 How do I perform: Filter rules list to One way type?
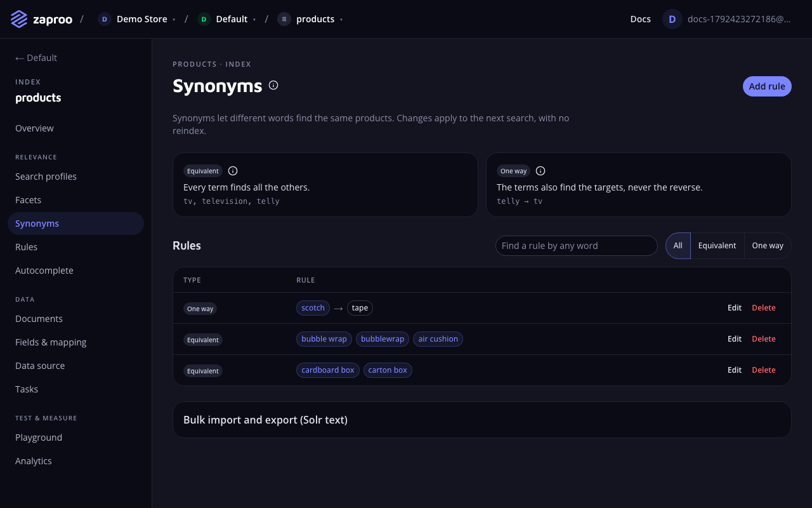point(768,246)
